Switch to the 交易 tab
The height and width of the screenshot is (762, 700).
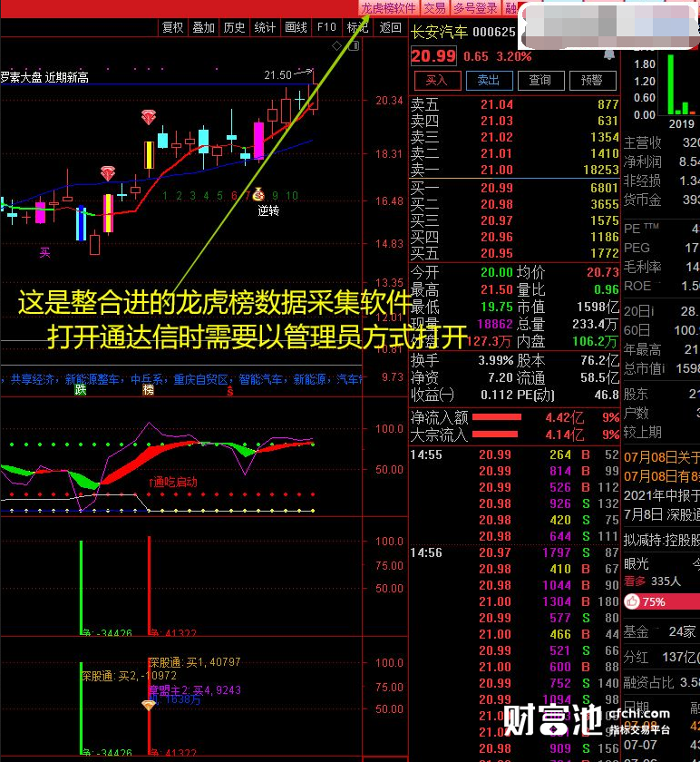[434, 8]
